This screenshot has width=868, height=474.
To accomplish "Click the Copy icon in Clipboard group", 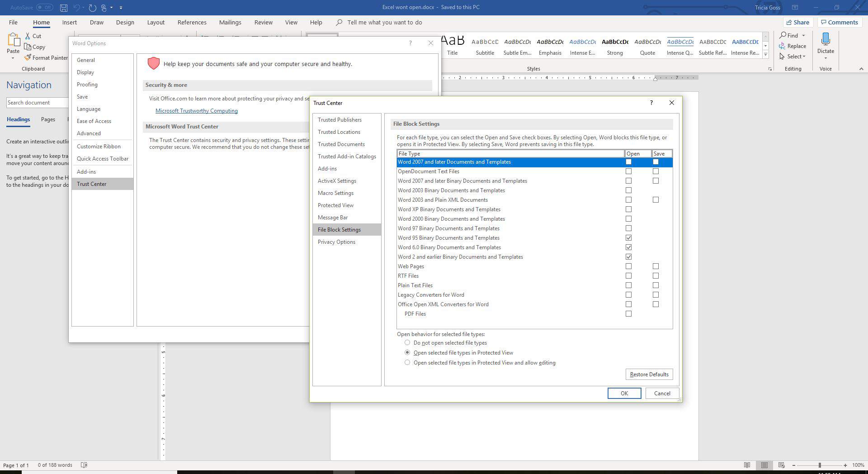I will [28, 47].
